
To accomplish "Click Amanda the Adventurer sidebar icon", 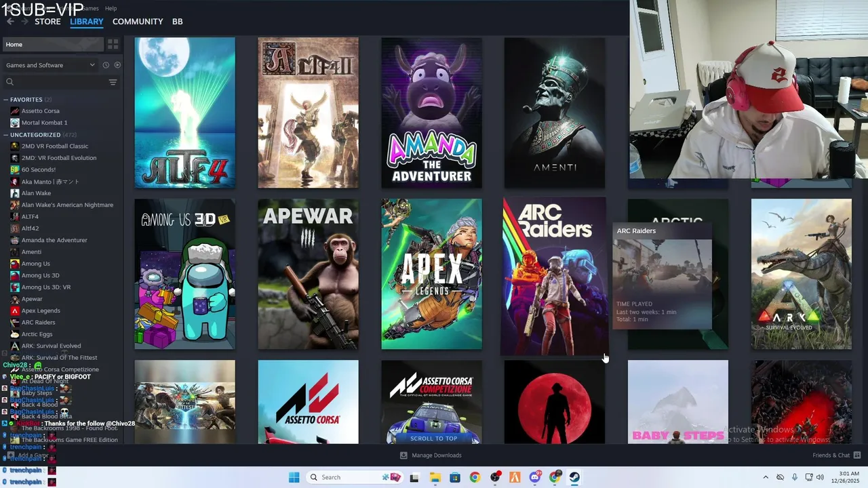I will click(x=15, y=240).
